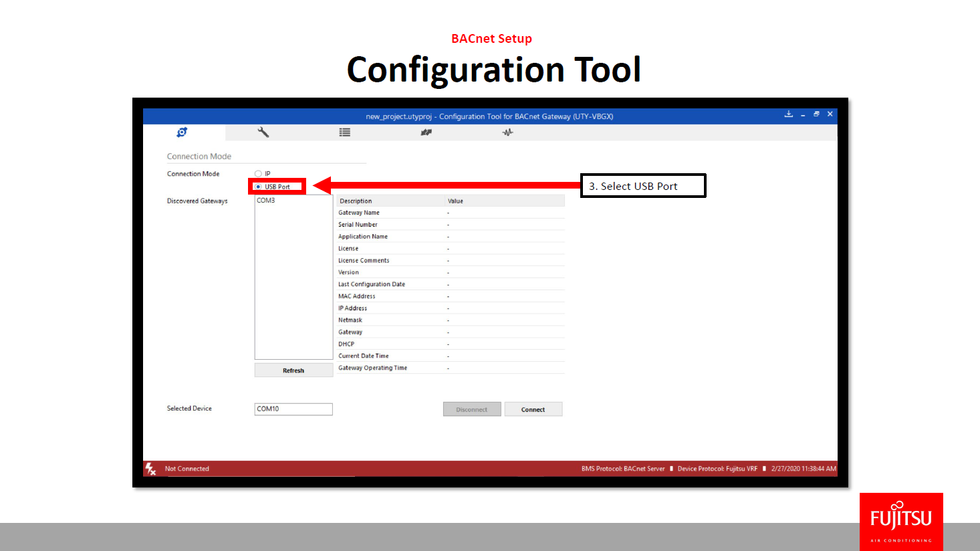
Task: Select the License Comments row
Action: click(x=451, y=261)
